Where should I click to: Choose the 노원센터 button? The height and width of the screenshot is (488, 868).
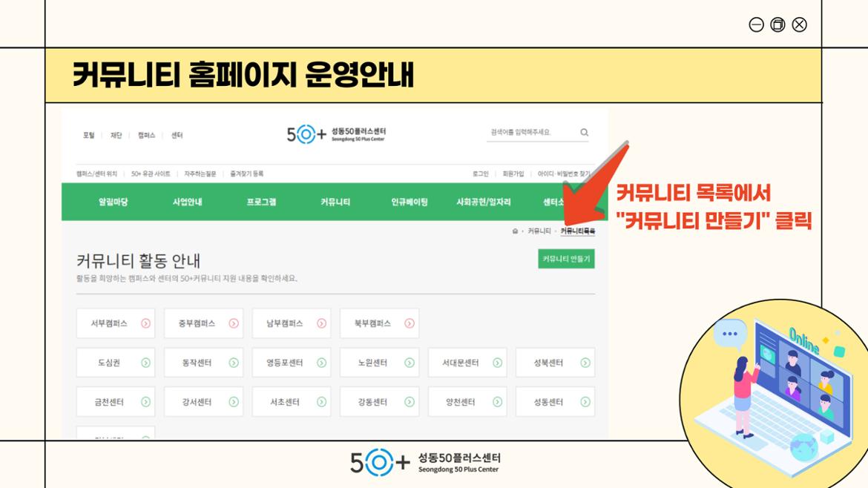click(x=378, y=363)
